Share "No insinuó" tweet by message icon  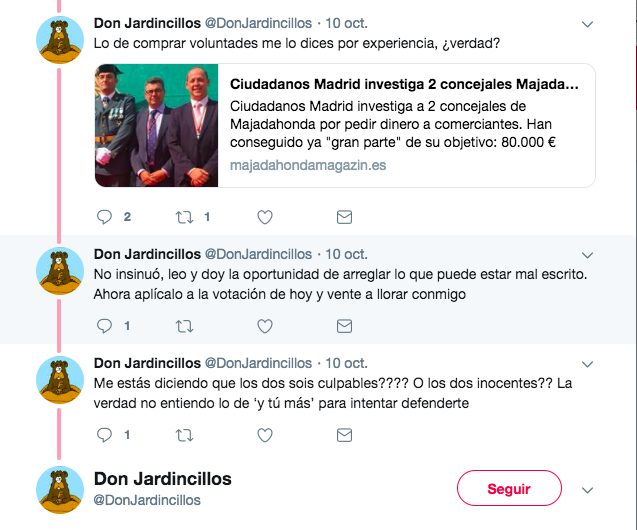[344, 326]
